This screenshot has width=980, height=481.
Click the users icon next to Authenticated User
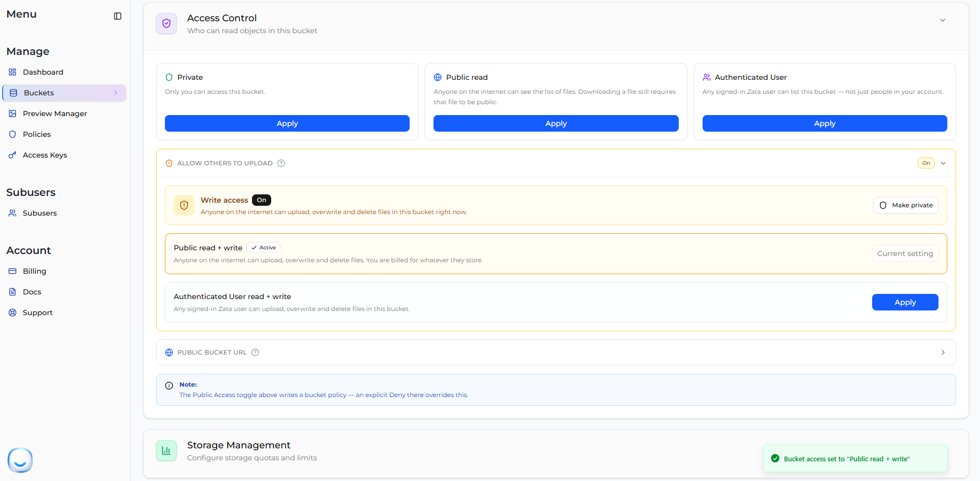pos(707,77)
